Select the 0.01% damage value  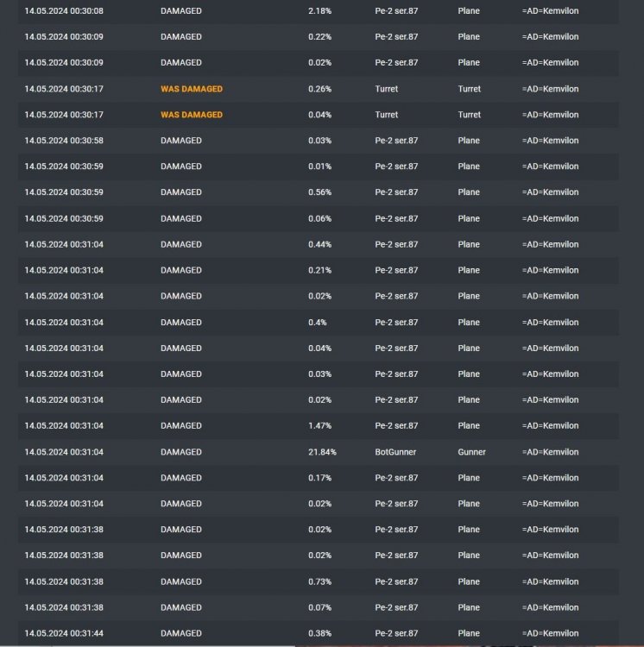click(x=319, y=166)
